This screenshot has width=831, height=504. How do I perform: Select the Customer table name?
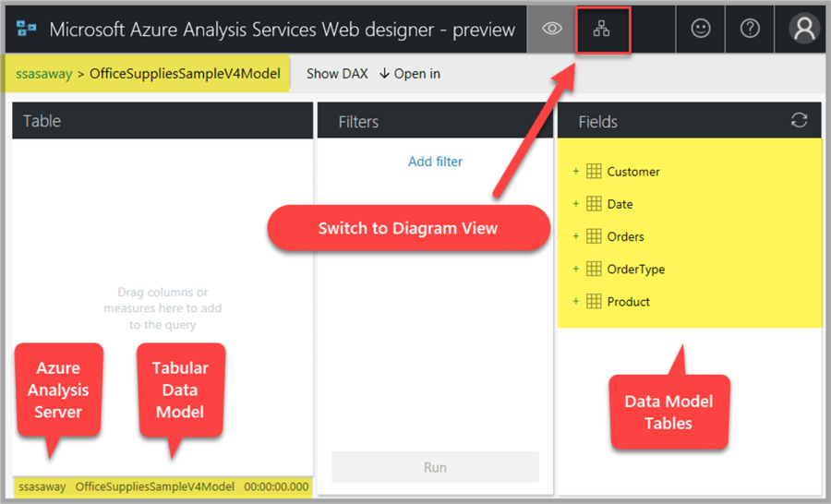coord(633,172)
